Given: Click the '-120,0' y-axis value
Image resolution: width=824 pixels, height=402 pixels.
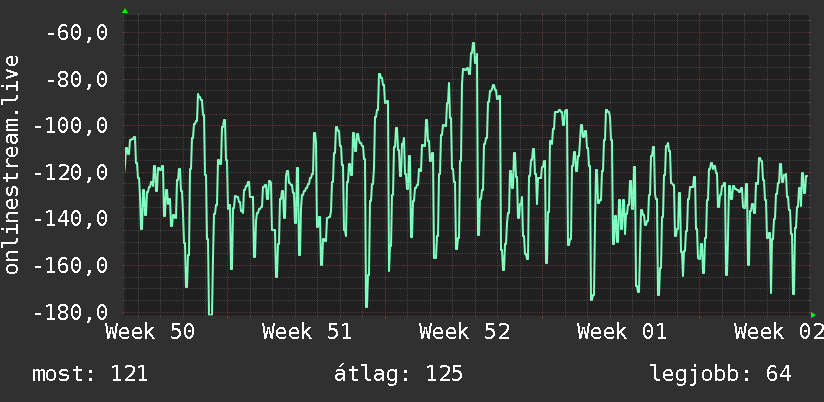Looking at the screenshot, I should (x=70, y=173).
